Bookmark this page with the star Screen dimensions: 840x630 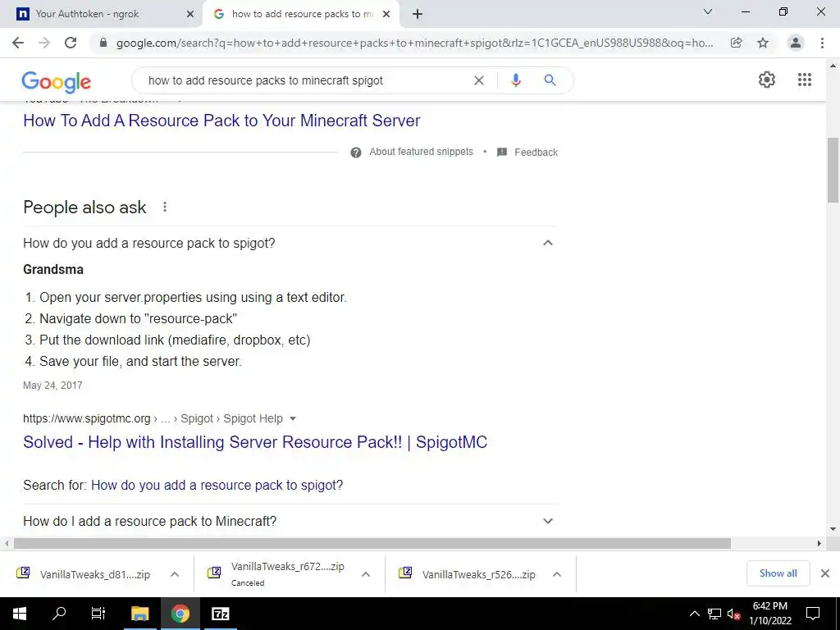pos(763,43)
